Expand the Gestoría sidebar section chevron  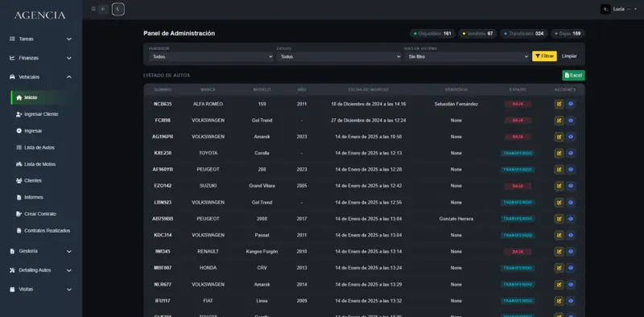point(69,251)
